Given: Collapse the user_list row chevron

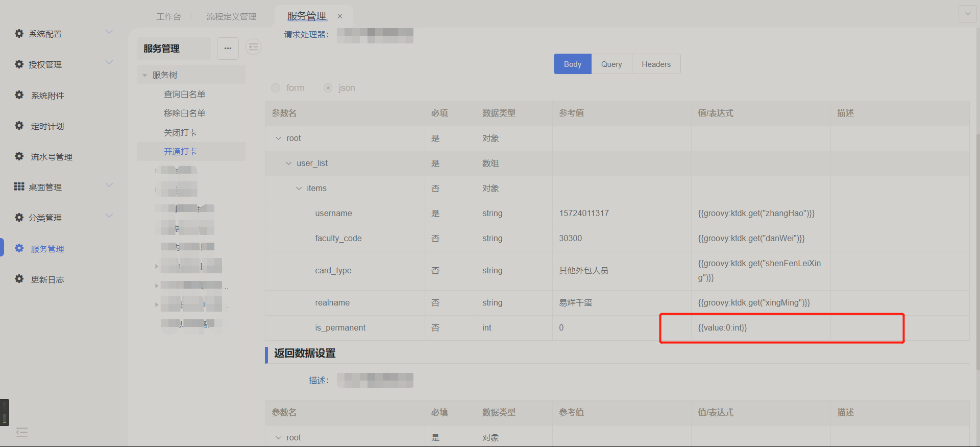Looking at the screenshot, I should (x=289, y=163).
